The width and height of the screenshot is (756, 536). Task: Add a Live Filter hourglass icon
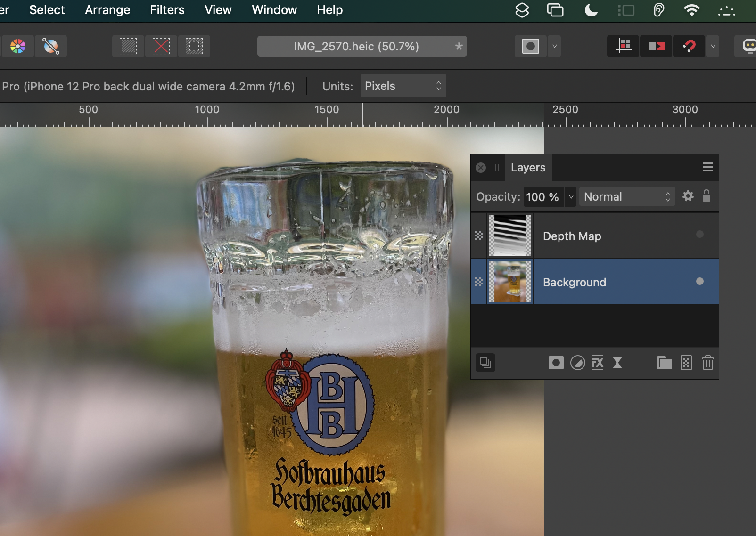click(617, 363)
